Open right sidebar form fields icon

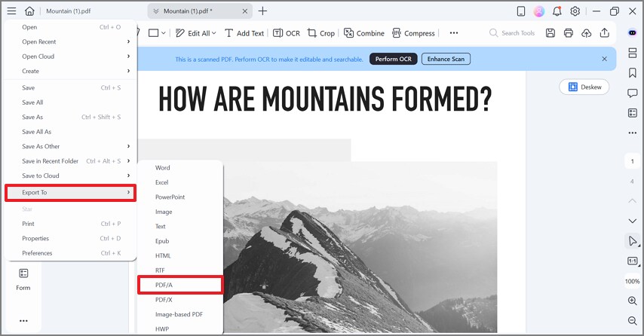(x=633, y=113)
